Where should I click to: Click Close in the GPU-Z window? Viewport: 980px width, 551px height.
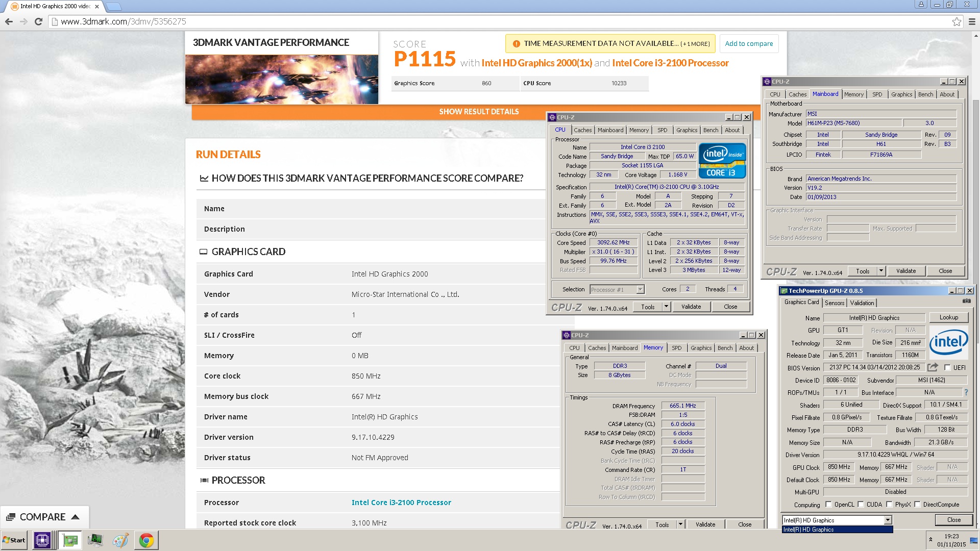click(x=953, y=520)
